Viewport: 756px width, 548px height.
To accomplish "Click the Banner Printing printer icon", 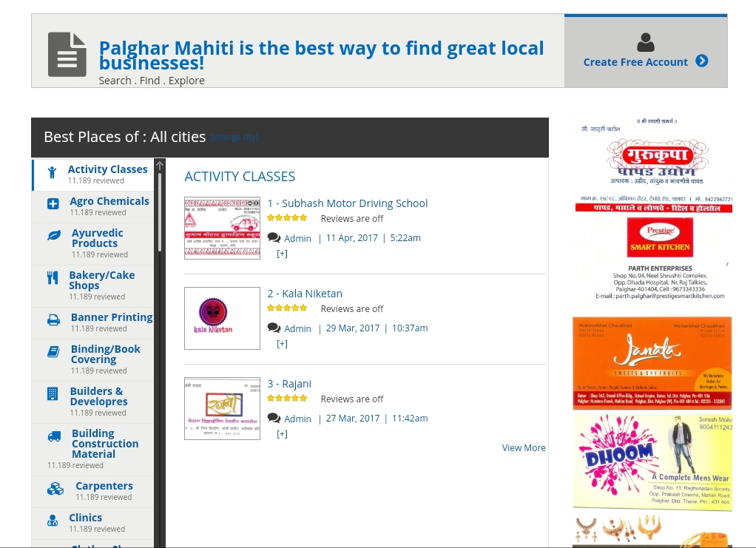I will click(x=53, y=320).
